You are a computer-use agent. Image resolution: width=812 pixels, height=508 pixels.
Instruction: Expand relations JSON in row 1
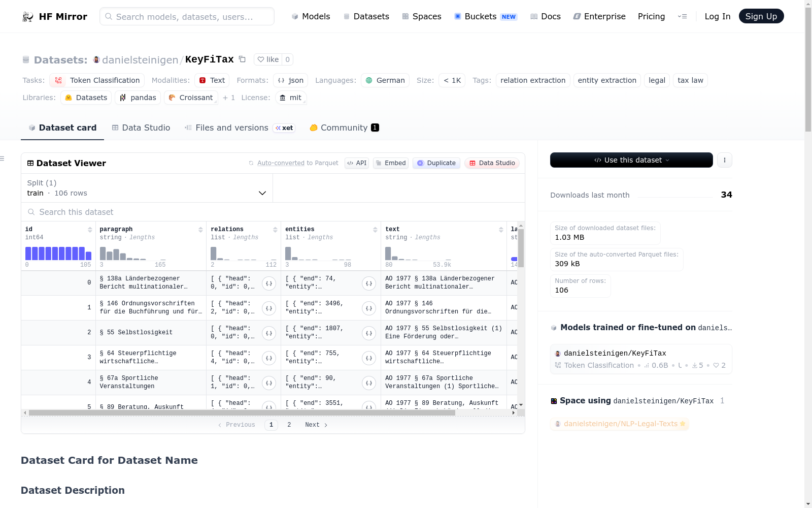(269, 308)
